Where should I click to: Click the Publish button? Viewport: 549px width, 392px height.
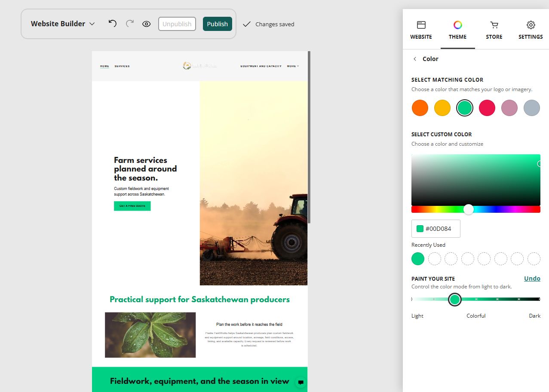click(218, 24)
